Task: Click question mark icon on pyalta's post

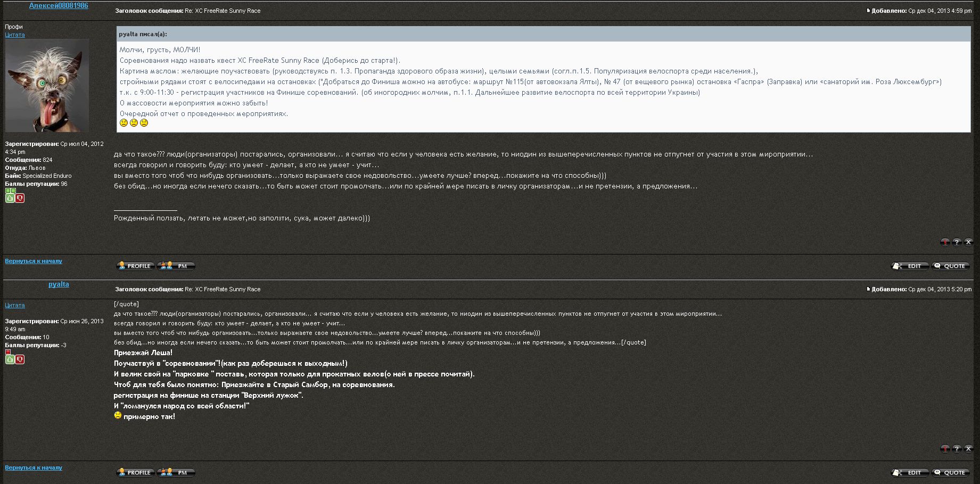Action: (x=957, y=449)
